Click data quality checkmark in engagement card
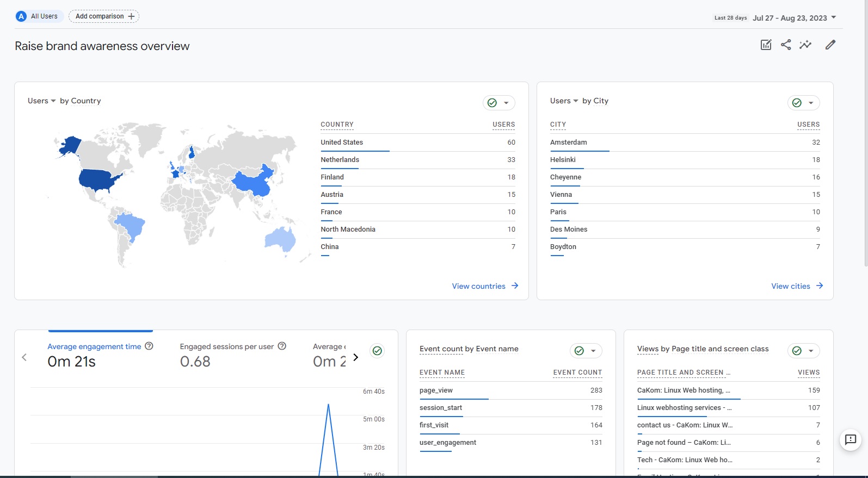 tap(377, 351)
